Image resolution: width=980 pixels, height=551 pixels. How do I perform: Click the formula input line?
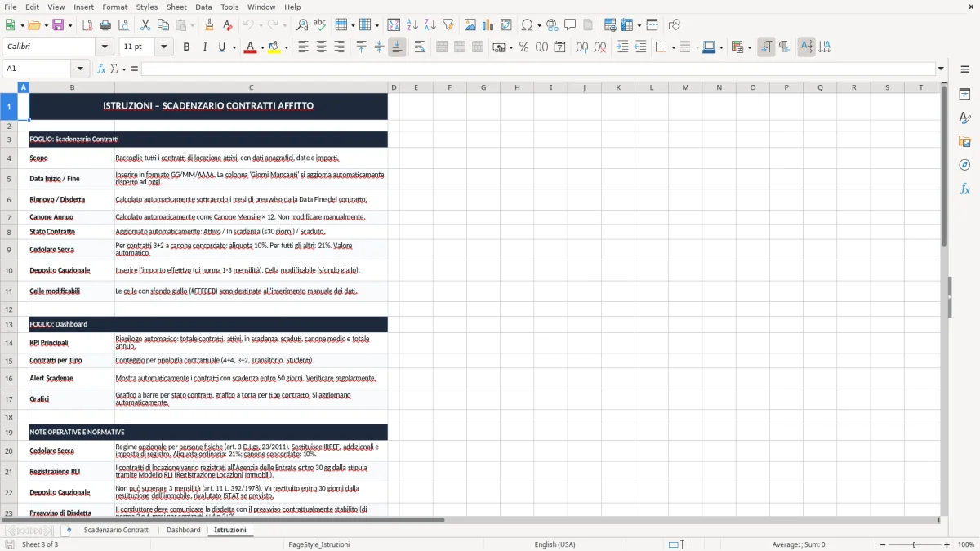tap(538, 69)
